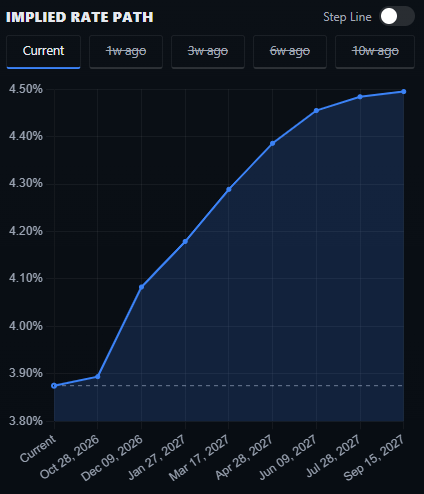Click the Mar 17, 2027 data point

point(229,190)
